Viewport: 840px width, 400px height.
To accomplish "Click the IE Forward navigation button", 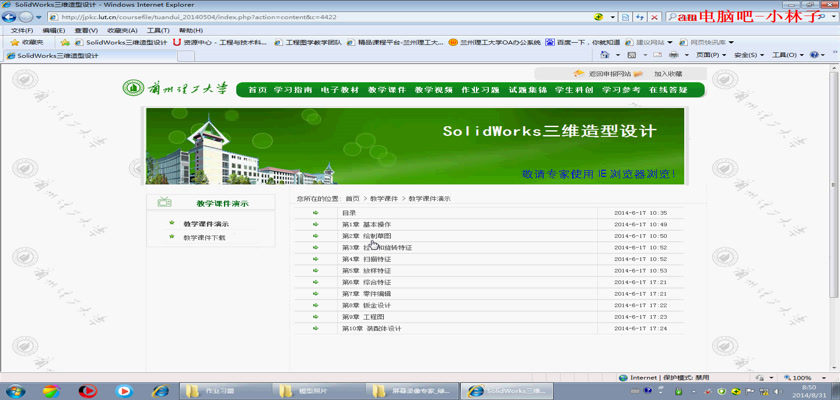I will pos(25,17).
